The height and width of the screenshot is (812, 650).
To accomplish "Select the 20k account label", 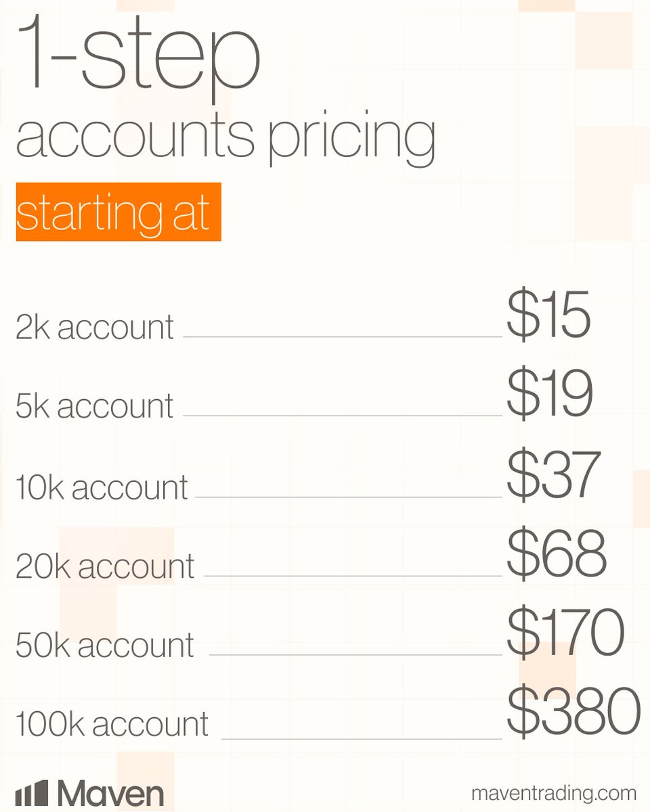I will click(x=105, y=566).
